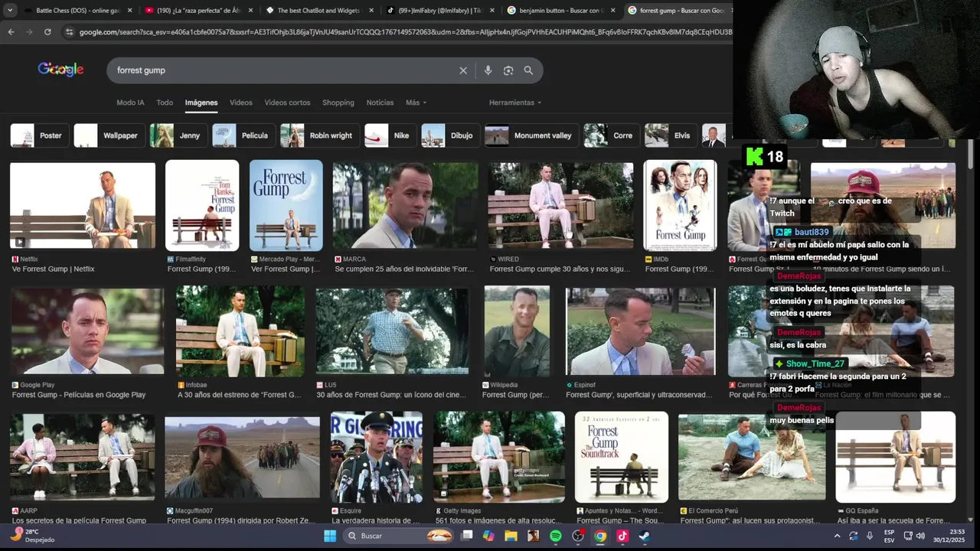The width and height of the screenshot is (980, 551).
Task: Open File Explorer from the taskbar
Action: pyautogui.click(x=511, y=536)
